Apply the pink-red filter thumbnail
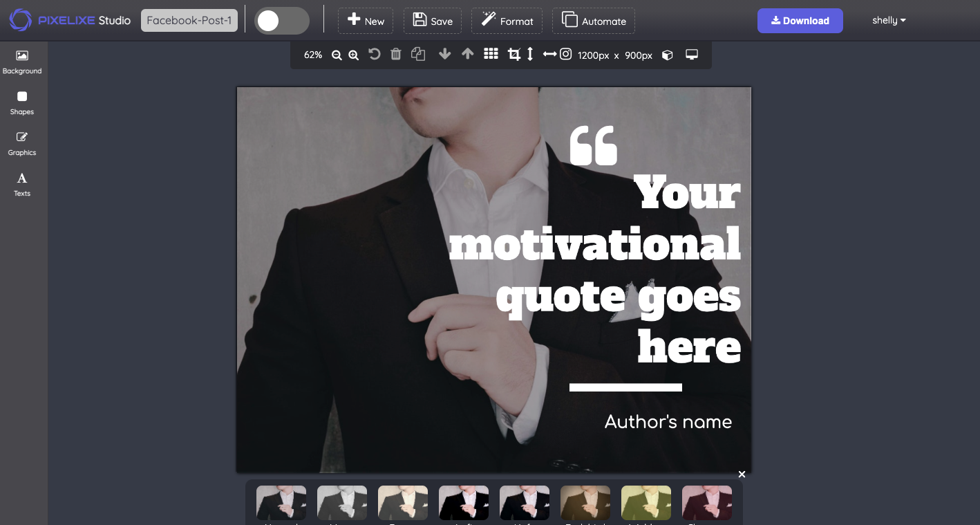The width and height of the screenshot is (980, 525). coord(707,503)
